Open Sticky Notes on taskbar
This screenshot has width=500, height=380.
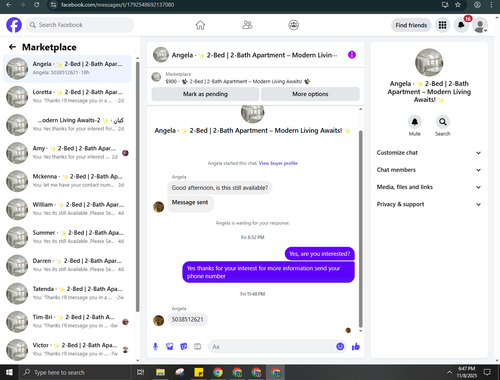(x=199, y=372)
